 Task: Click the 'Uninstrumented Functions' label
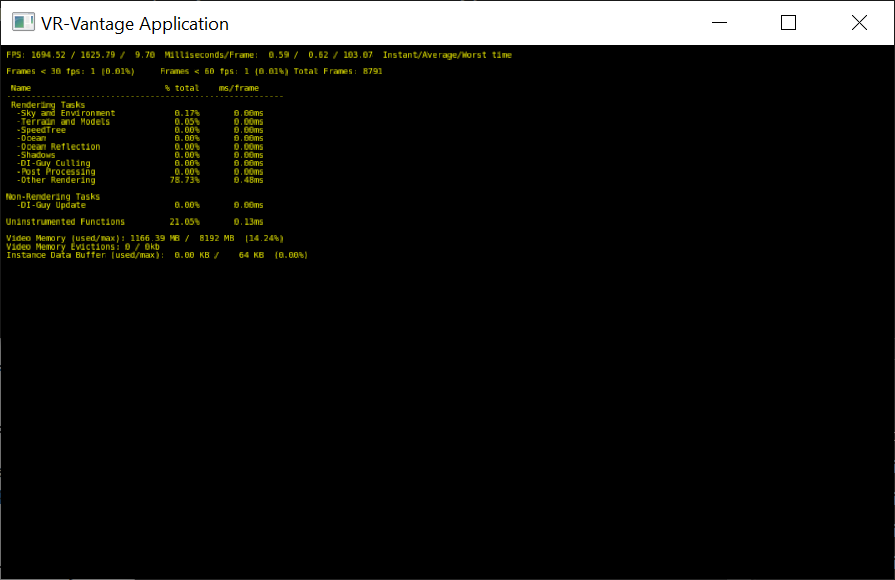coord(66,222)
